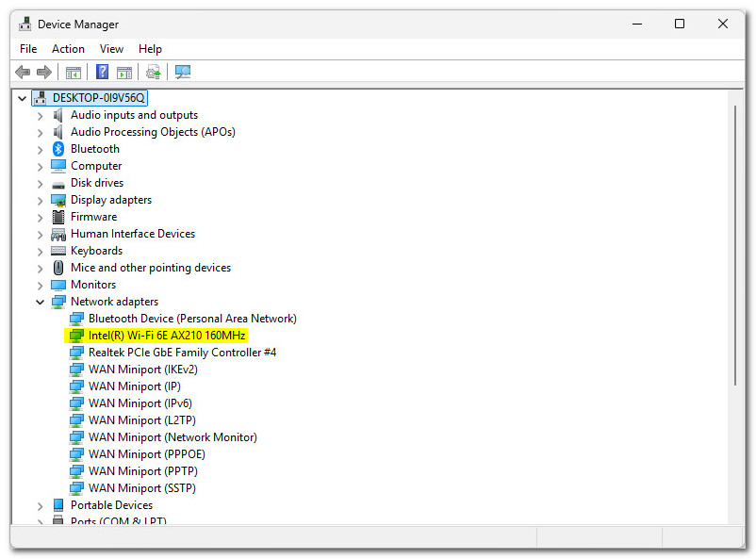Click the Back arrow toolbar button
This screenshot has height=559, width=756.
tap(23, 73)
